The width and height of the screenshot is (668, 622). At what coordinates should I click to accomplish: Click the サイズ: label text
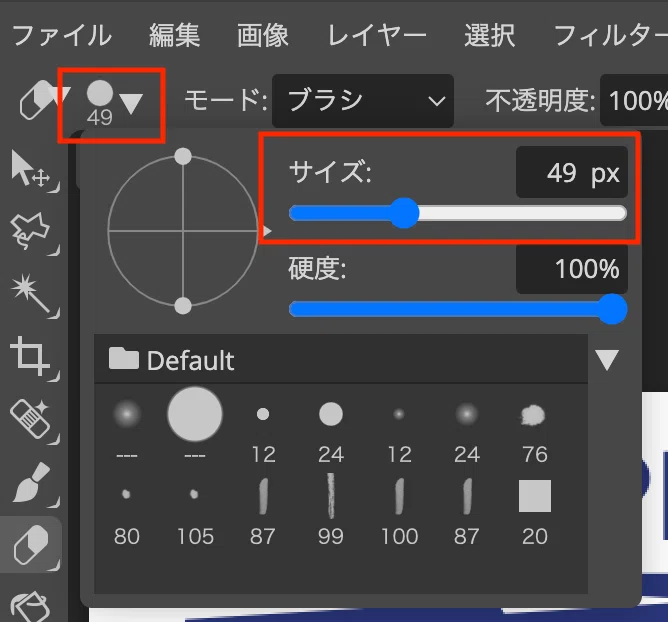click(x=330, y=172)
